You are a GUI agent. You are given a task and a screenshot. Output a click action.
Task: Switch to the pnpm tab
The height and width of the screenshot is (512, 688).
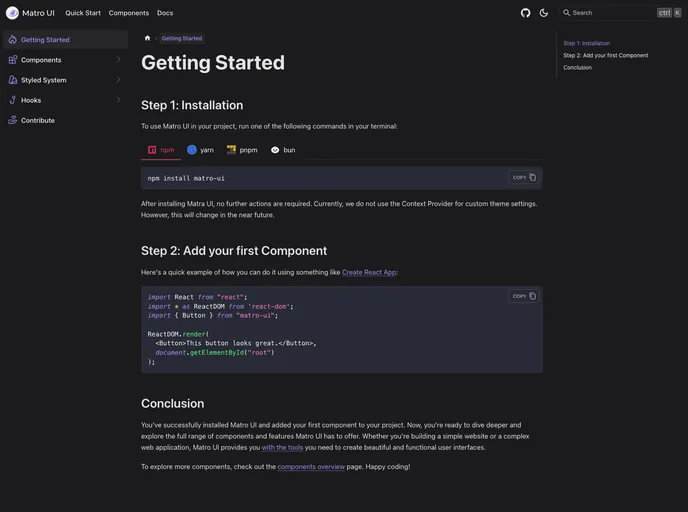point(242,150)
